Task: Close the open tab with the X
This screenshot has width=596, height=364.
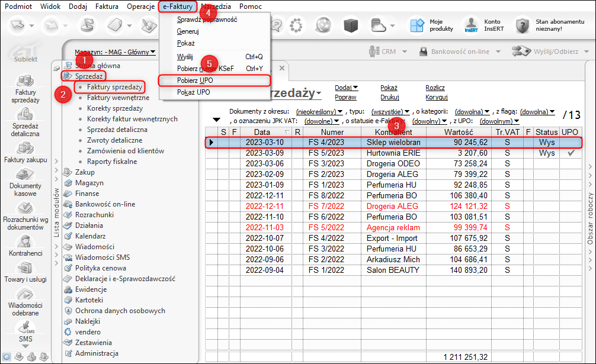Action: [x=281, y=68]
